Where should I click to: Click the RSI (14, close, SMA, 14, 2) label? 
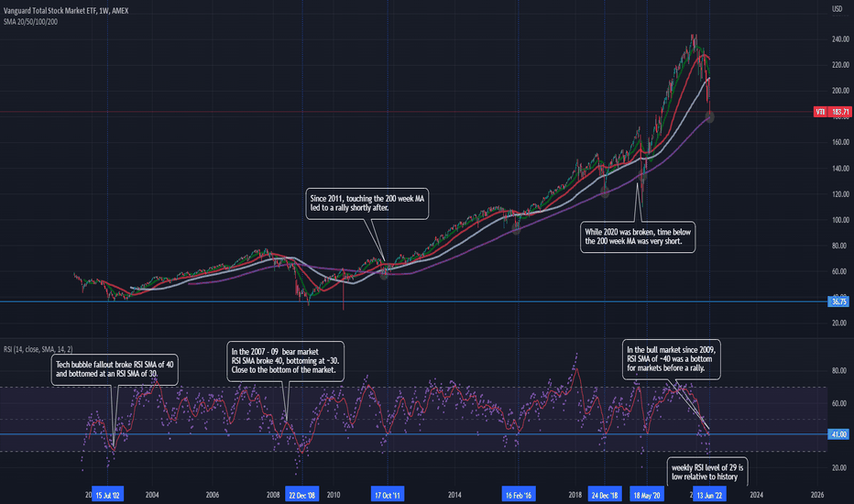38,349
